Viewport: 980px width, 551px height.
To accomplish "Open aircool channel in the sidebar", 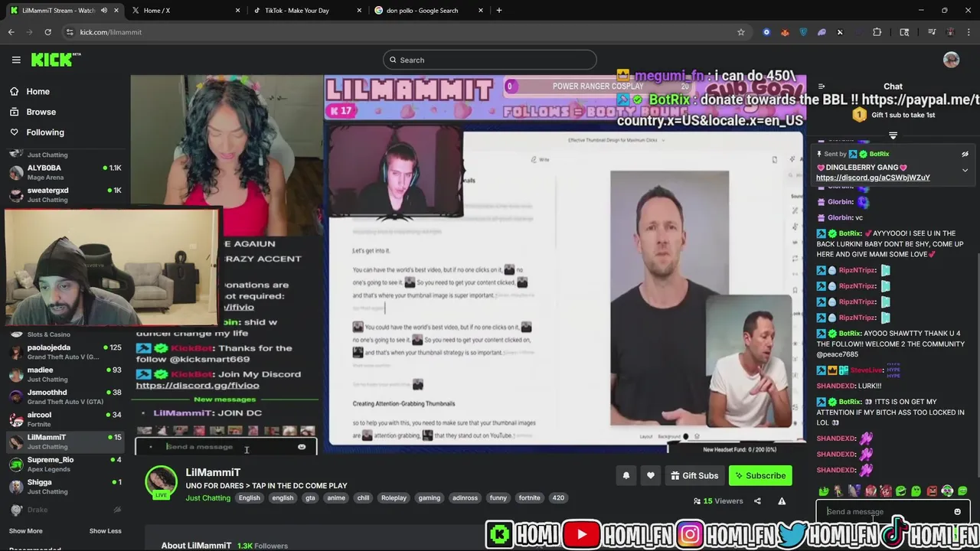I will point(65,419).
